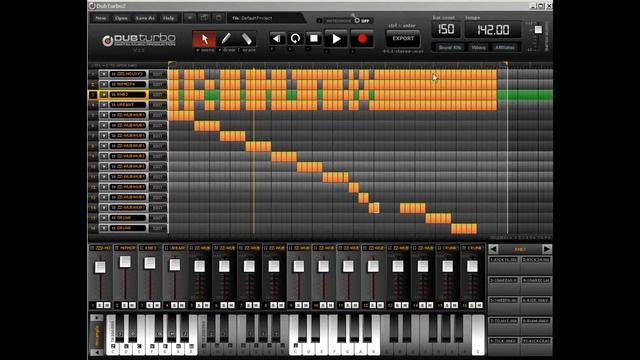Shift keyboard octave up with top arrow

coord(96,317)
